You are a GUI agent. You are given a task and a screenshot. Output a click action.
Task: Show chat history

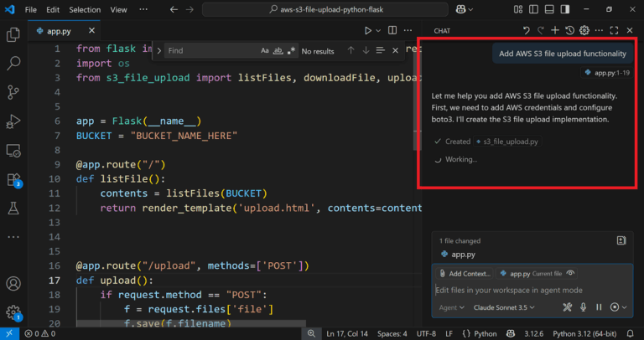(569, 30)
